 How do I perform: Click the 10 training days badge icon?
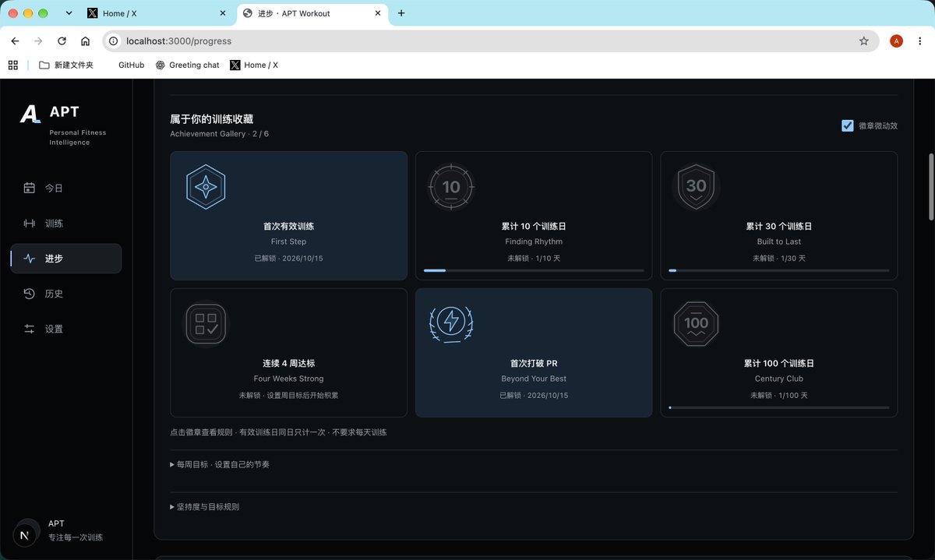[451, 187]
